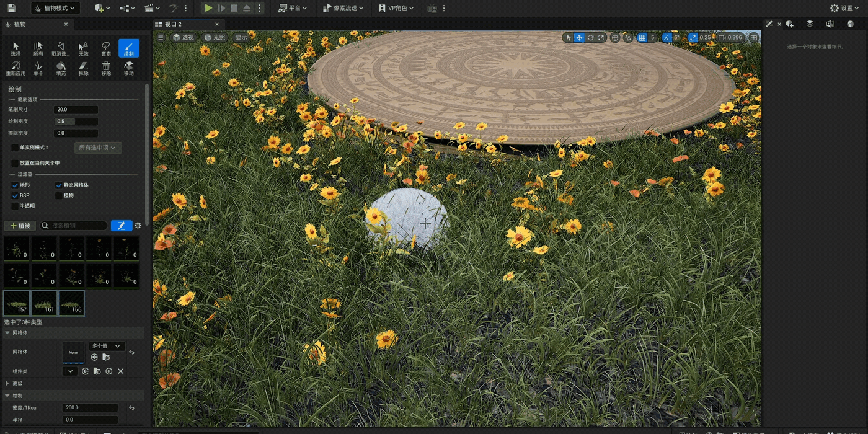Click the Stop square button
Screen dimensions: 868x434
(x=234, y=8)
